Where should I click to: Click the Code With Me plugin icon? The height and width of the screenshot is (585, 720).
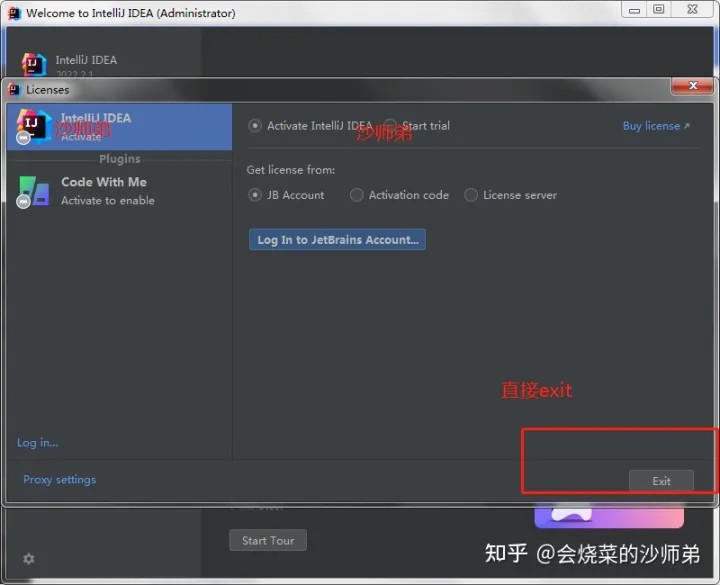(34, 190)
